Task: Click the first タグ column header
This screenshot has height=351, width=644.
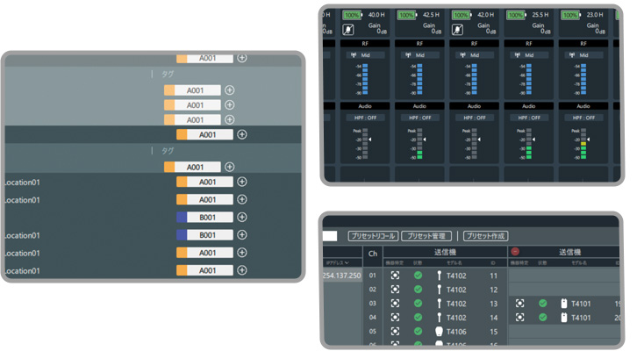Action: click(x=168, y=75)
